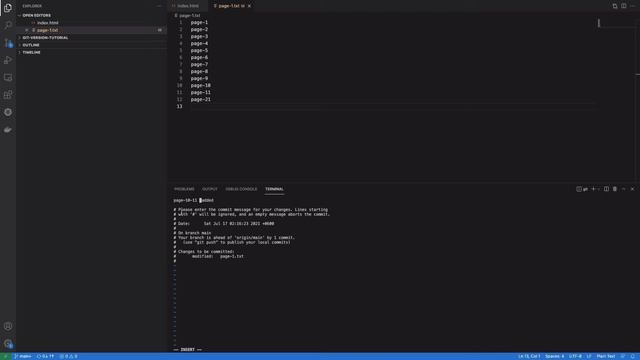640x360 pixels.
Task: Open the Search view in activity bar
Action: 8,25
